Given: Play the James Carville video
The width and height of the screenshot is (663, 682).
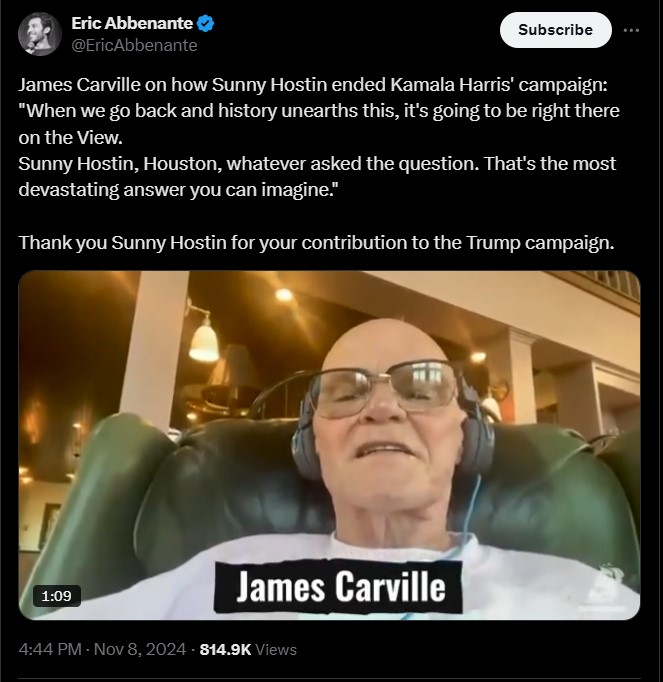Looking at the screenshot, I should point(329,445).
